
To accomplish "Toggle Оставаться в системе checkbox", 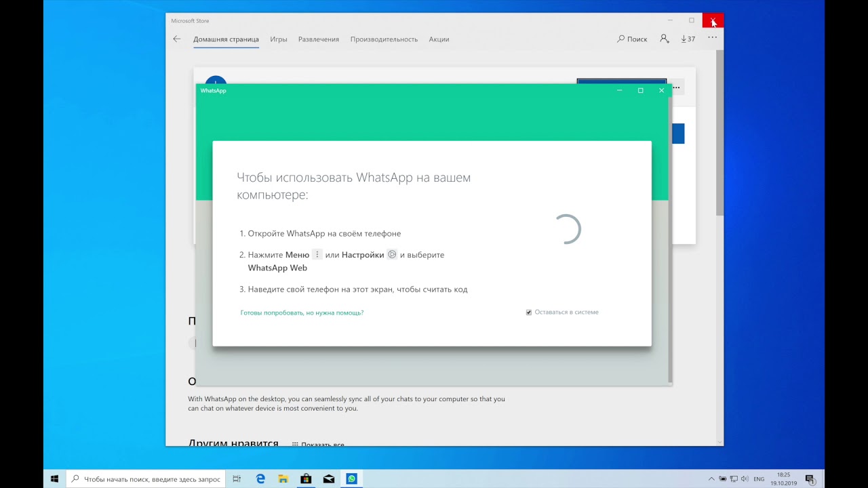I will 529,312.
